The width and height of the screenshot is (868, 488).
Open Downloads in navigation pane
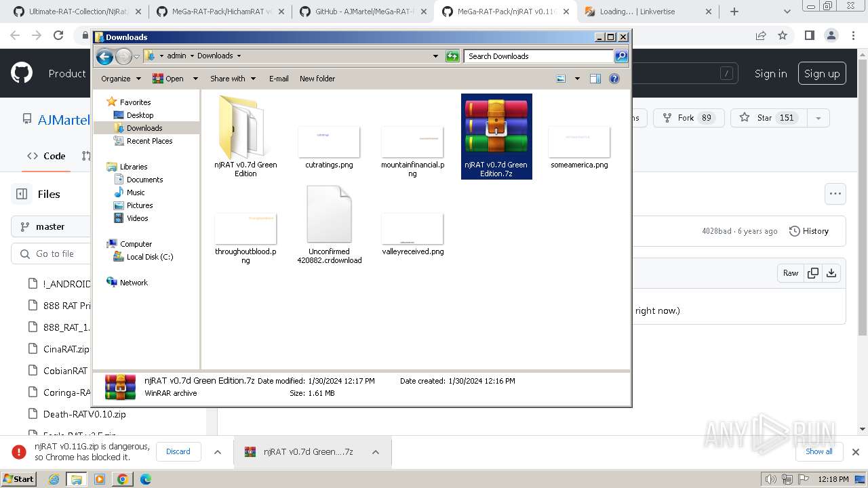(x=144, y=128)
